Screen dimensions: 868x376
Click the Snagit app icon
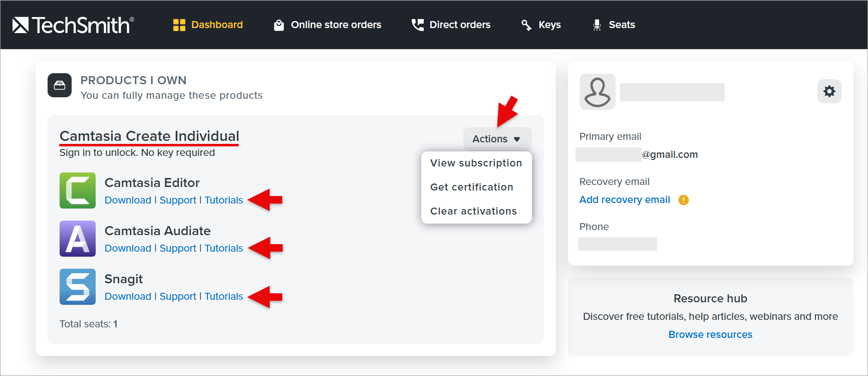coord(78,287)
